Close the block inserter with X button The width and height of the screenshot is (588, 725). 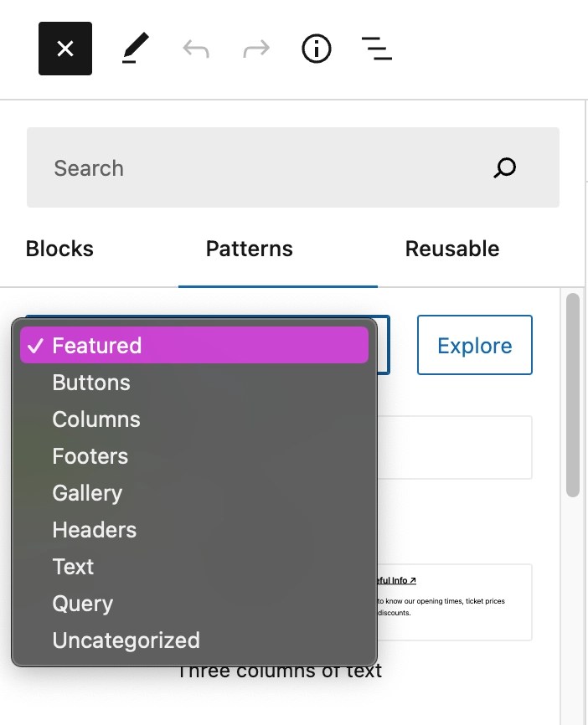pos(65,49)
